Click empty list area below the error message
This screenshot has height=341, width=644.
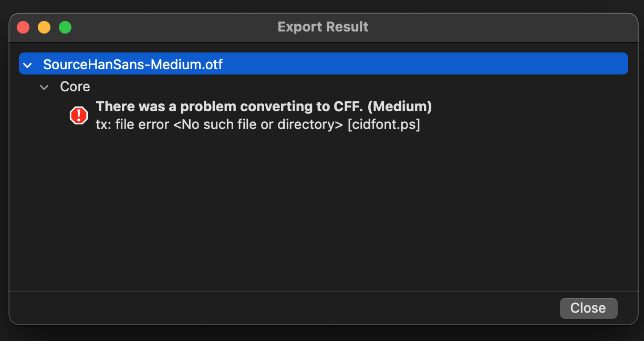click(x=315, y=210)
